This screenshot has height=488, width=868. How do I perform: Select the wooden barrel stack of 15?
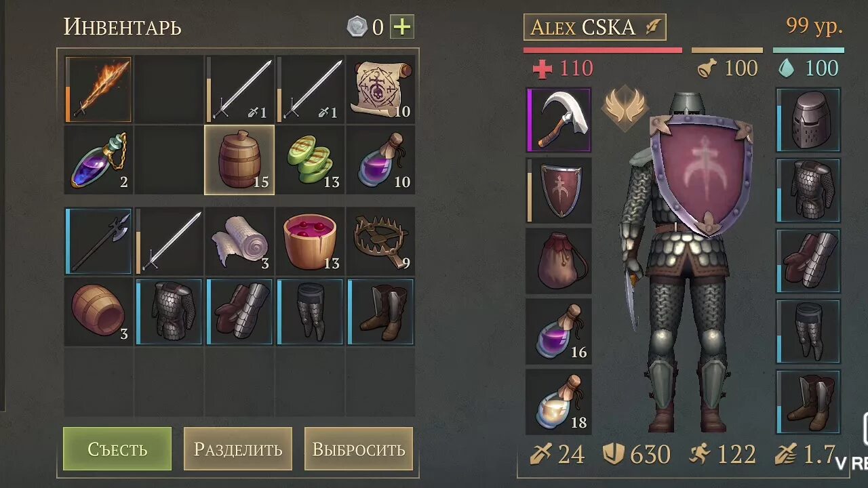click(x=239, y=160)
